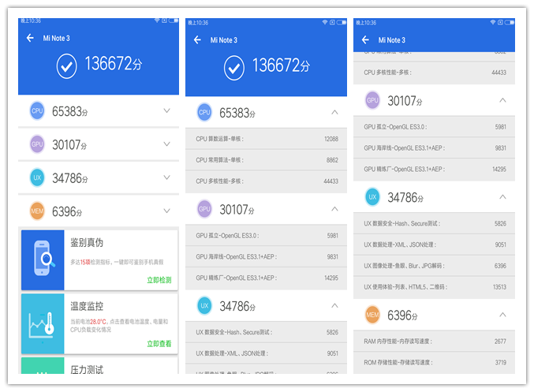Click the MEM badge icon in left screen

click(x=37, y=211)
